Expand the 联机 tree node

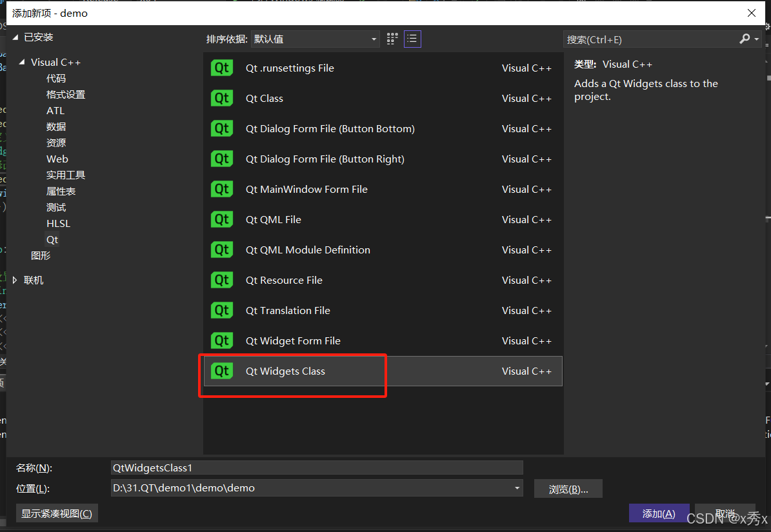click(x=15, y=280)
